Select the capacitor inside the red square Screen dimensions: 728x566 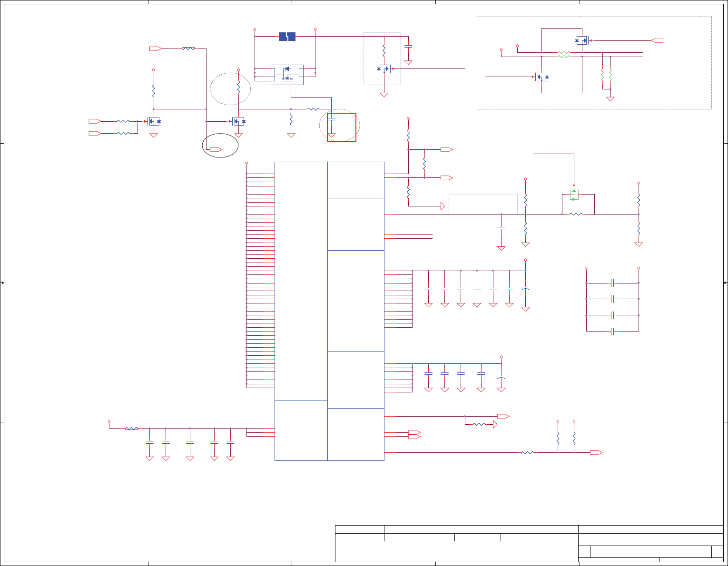[332, 119]
